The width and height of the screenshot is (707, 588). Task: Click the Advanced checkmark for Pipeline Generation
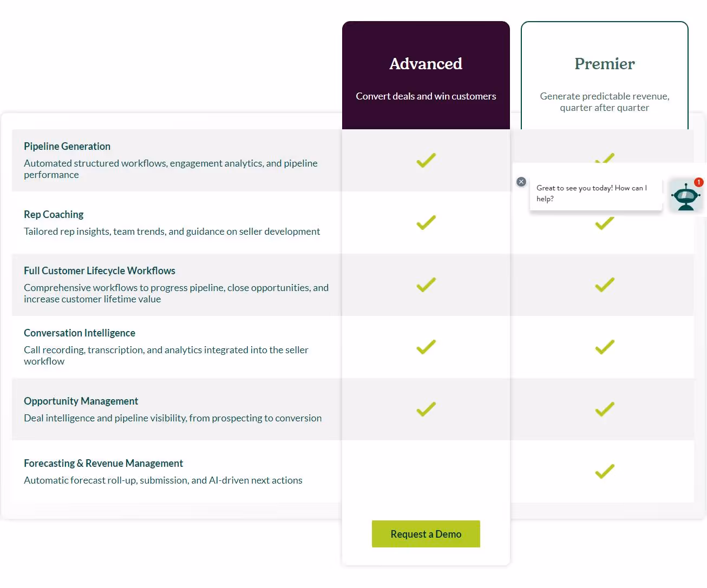(x=425, y=160)
